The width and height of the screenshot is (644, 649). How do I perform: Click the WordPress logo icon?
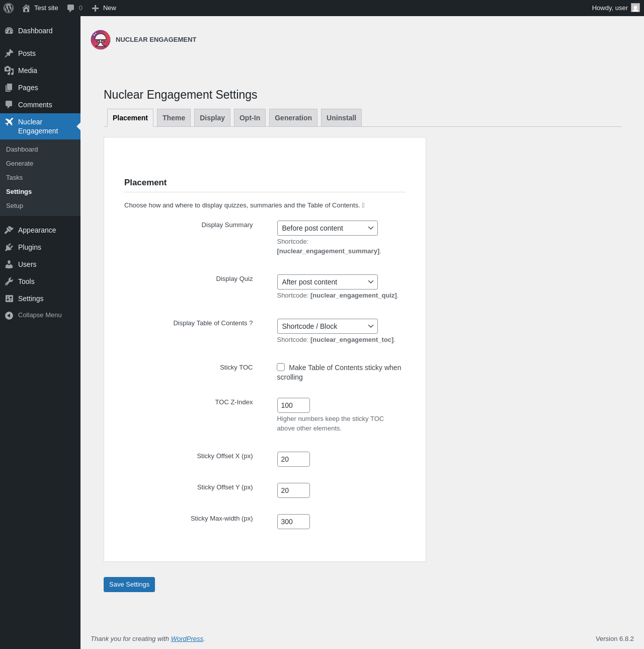click(x=9, y=8)
